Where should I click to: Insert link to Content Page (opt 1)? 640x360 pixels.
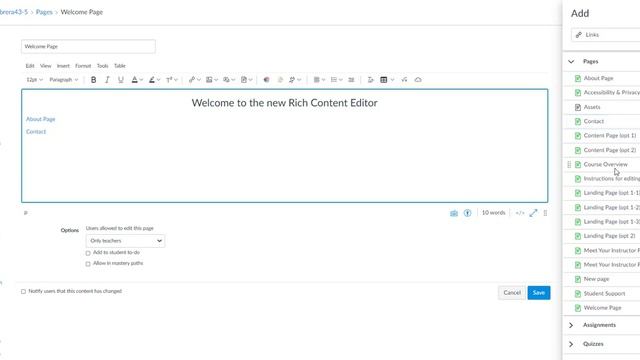(x=610, y=136)
